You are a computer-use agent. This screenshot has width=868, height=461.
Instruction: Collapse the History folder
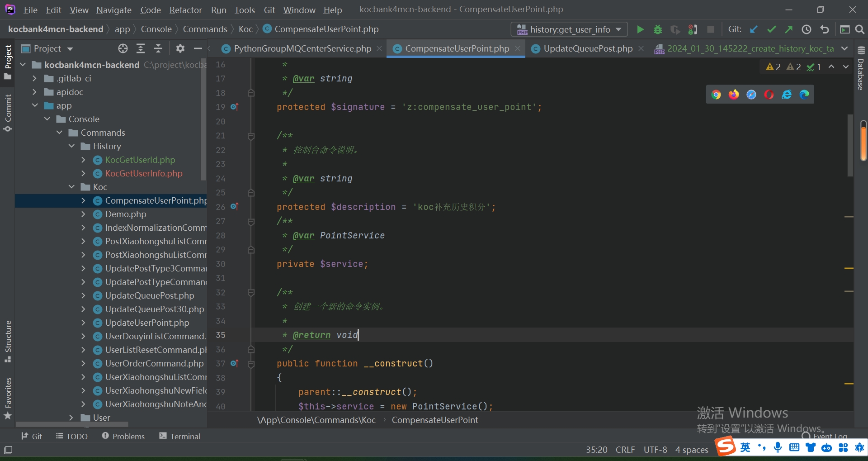point(71,146)
